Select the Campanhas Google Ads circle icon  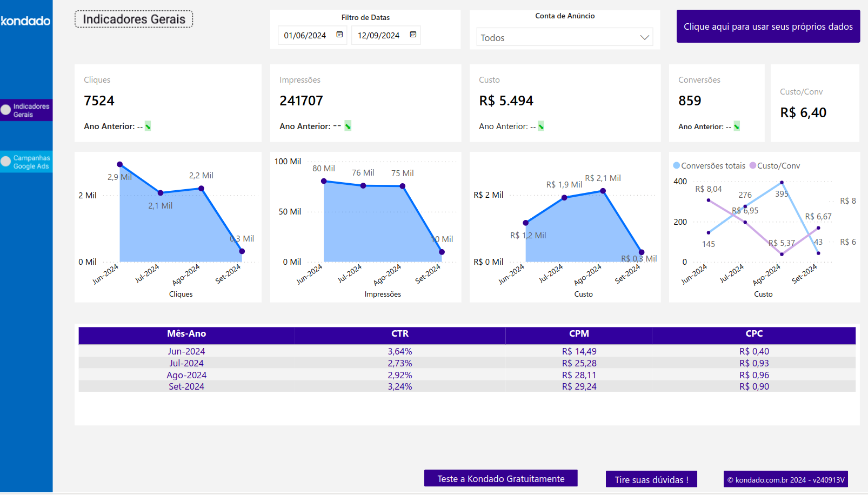tap(5, 161)
